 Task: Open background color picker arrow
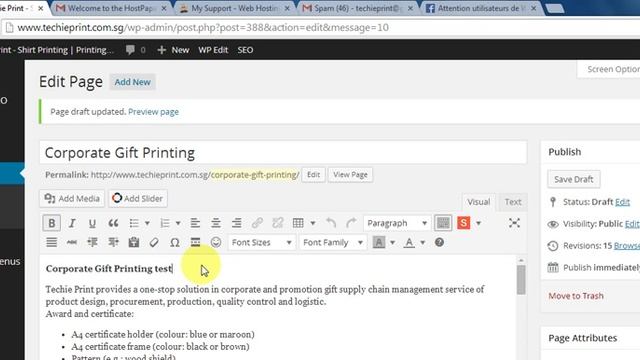tap(392, 242)
